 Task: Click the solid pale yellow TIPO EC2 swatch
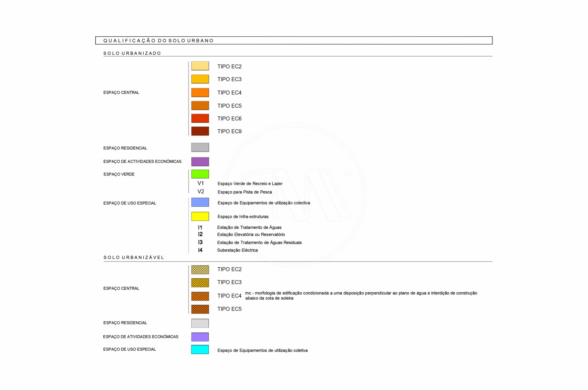coord(200,66)
